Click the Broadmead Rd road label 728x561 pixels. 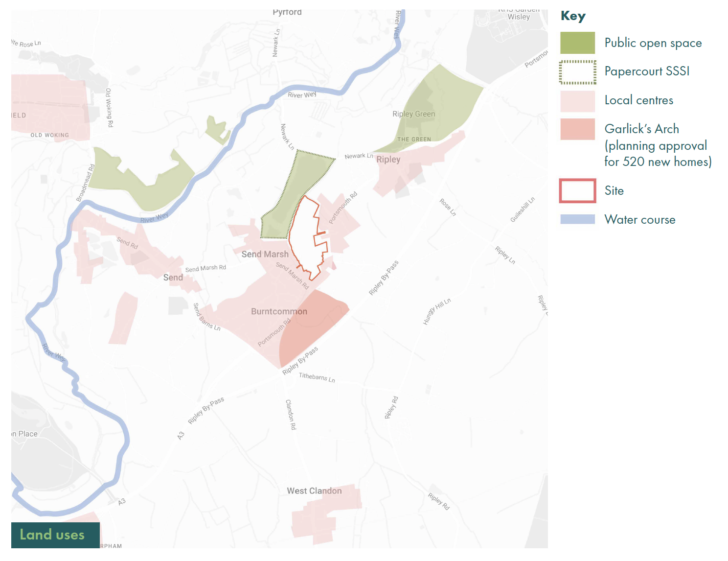[x=85, y=183]
